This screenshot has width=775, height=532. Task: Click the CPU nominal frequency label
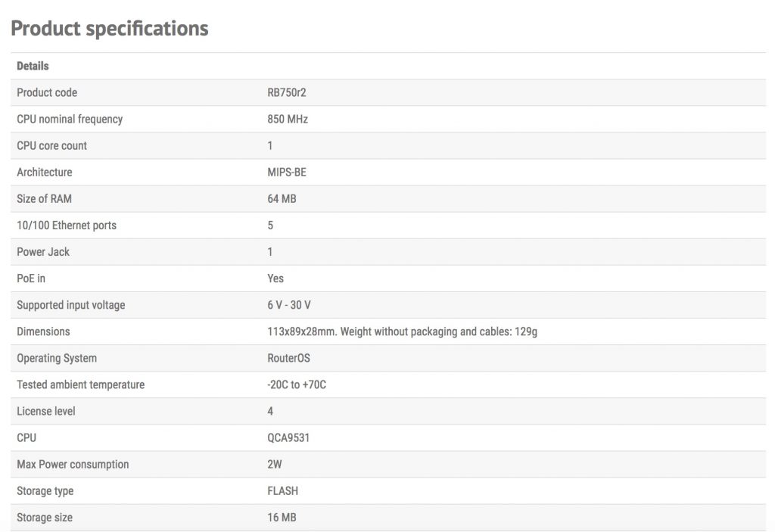(70, 119)
